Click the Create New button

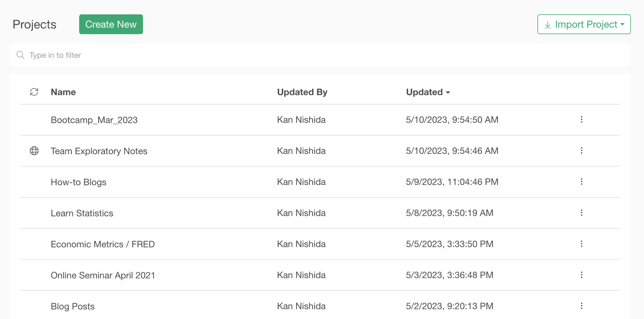111,24
